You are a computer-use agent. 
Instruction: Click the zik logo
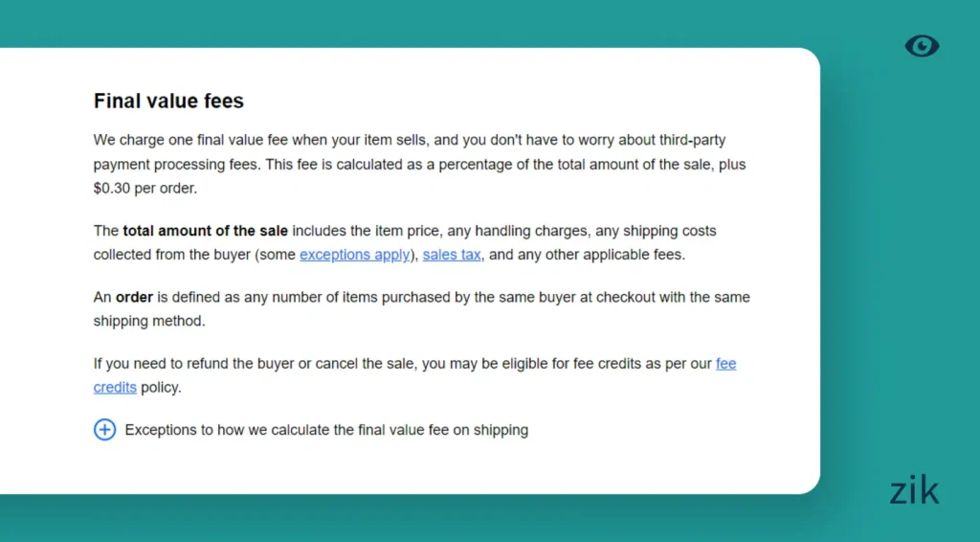(914, 491)
